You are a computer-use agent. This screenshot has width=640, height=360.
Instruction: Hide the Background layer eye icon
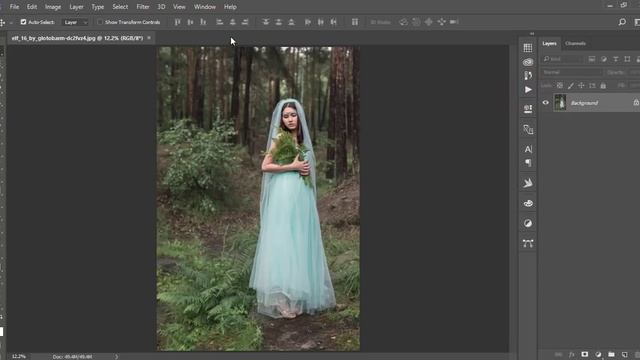coord(546,102)
